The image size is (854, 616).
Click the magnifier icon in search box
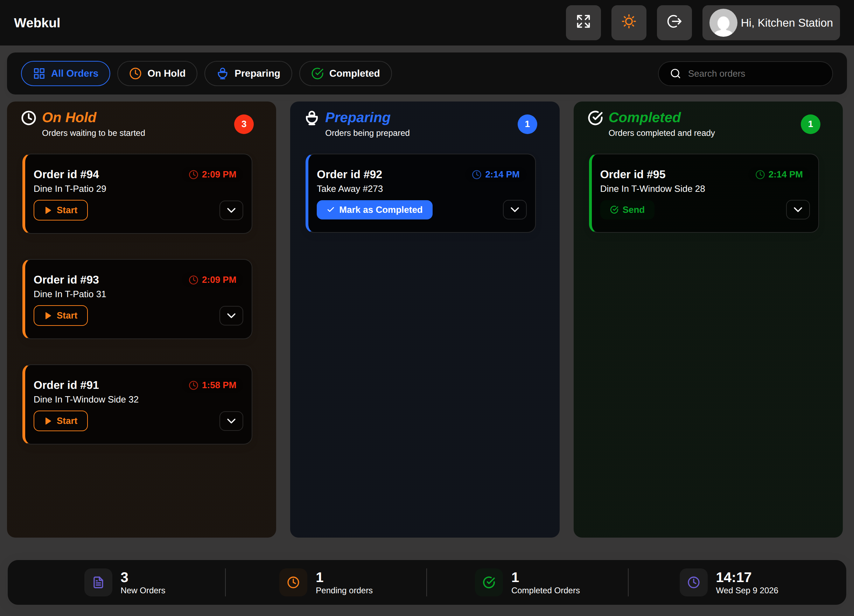point(675,73)
